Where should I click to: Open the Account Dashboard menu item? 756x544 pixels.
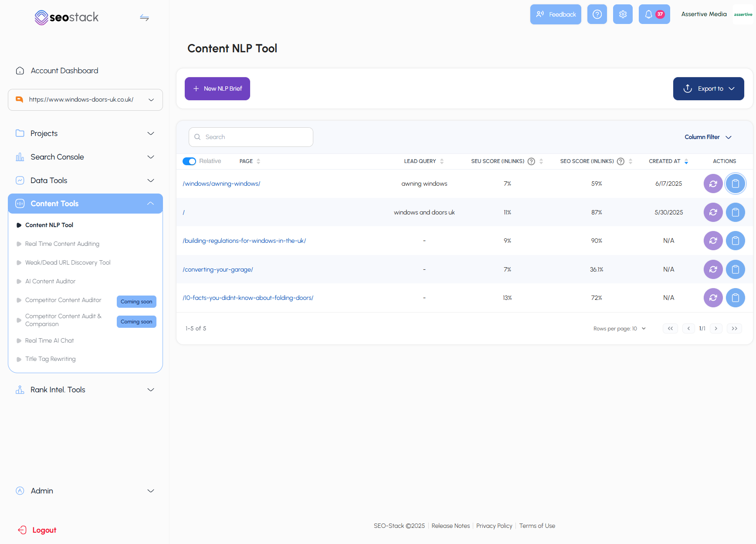click(64, 70)
